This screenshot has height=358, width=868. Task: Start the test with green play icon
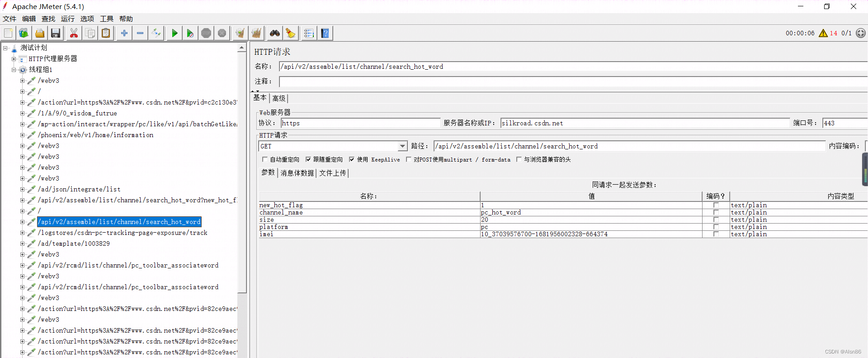[x=175, y=33]
